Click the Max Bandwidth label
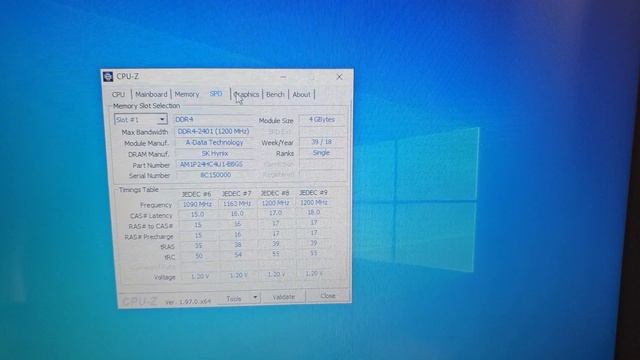This screenshot has height=360, width=640. (x=144, y=132)
